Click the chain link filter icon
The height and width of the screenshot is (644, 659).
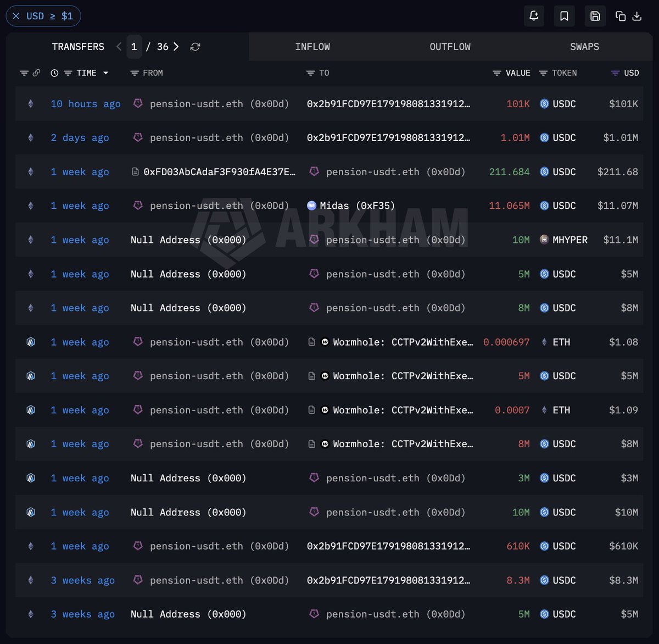tap(36, 73)
